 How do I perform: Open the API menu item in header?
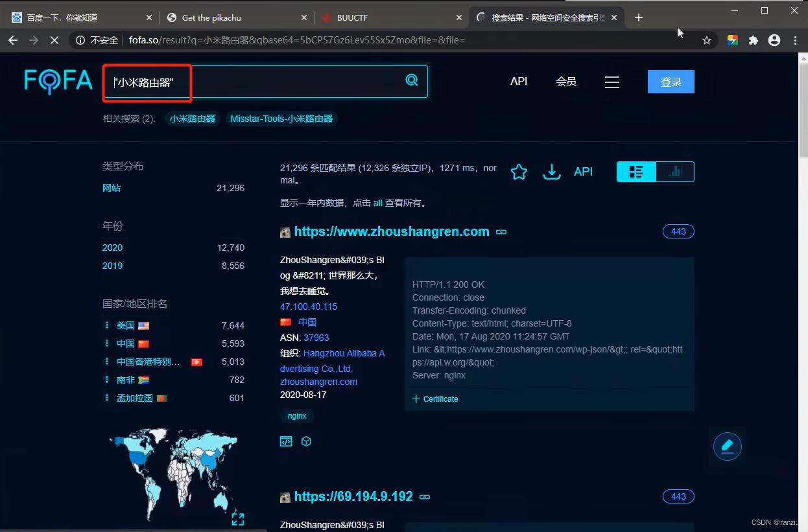coord(519,81)
